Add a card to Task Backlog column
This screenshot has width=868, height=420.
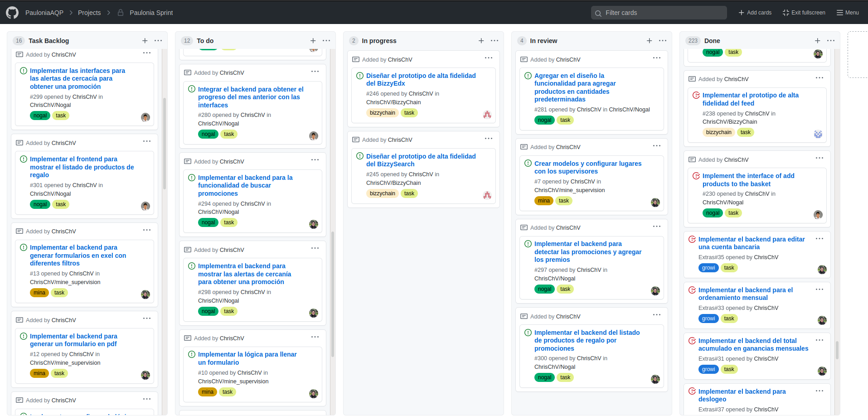click(145, 41)
